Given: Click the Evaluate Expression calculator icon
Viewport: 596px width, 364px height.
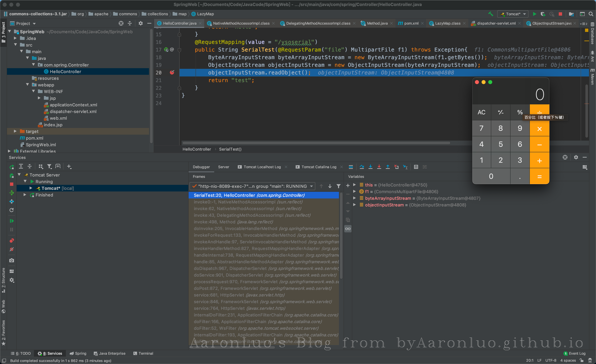Looking at the screenshot, I should [416, 167].
